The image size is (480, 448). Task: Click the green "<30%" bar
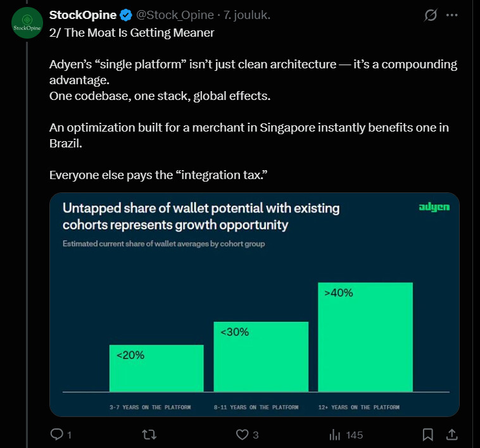(261, 357)
